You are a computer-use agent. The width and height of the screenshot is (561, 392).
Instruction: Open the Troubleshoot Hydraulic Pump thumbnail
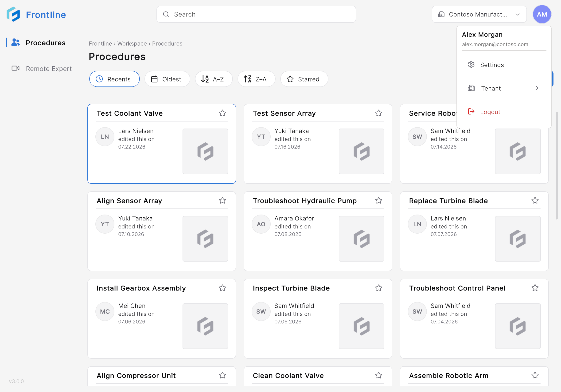[361, 239]
